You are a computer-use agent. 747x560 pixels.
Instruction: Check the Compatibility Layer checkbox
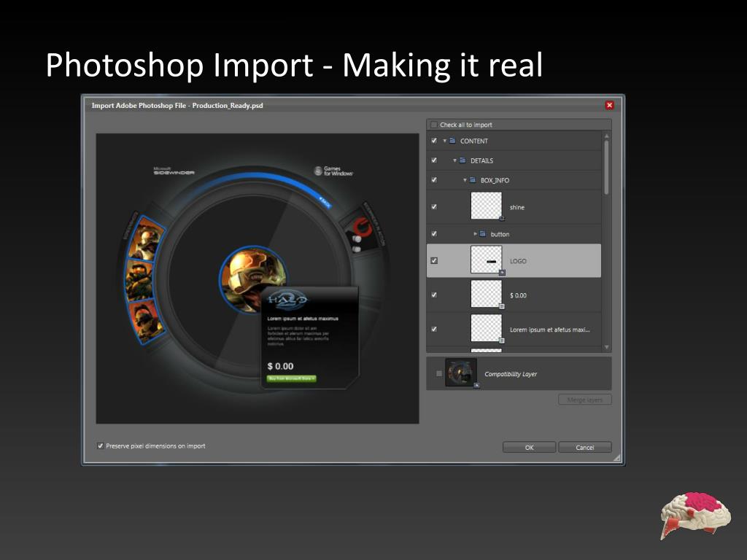click(x=438, y=374)
